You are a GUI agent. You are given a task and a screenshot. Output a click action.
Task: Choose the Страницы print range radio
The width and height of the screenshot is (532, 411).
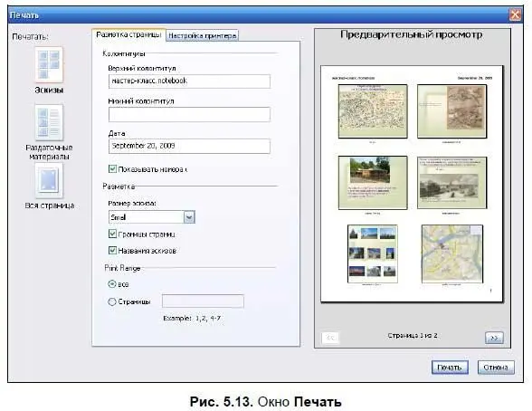[x=112, y=301]
